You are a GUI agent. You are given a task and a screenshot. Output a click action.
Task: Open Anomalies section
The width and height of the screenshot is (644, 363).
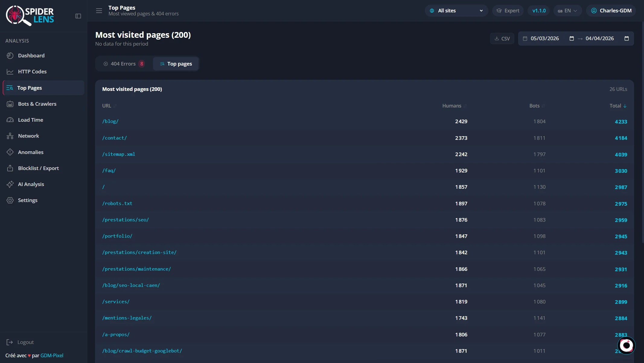pyautogui.click(x=30, y=152)
